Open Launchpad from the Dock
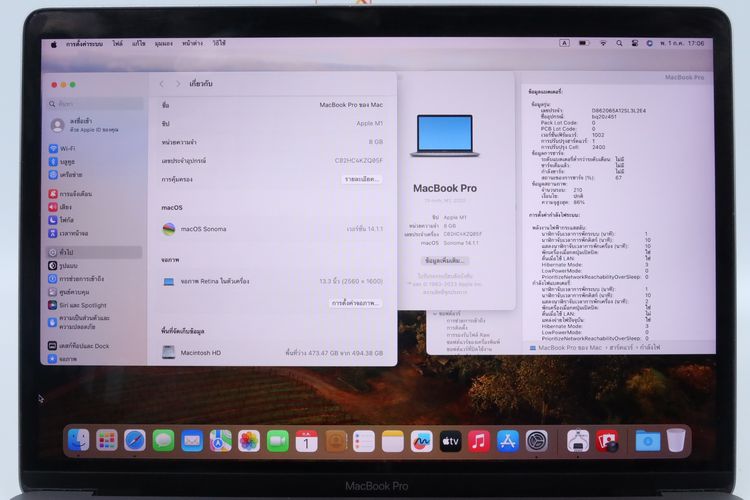750x500 pixels. click(106, 440)
